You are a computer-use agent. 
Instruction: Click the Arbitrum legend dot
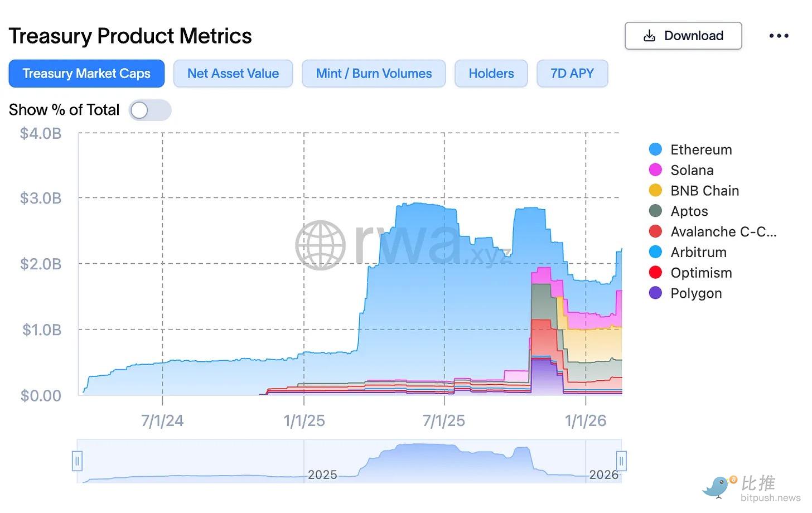coord(655,252)
